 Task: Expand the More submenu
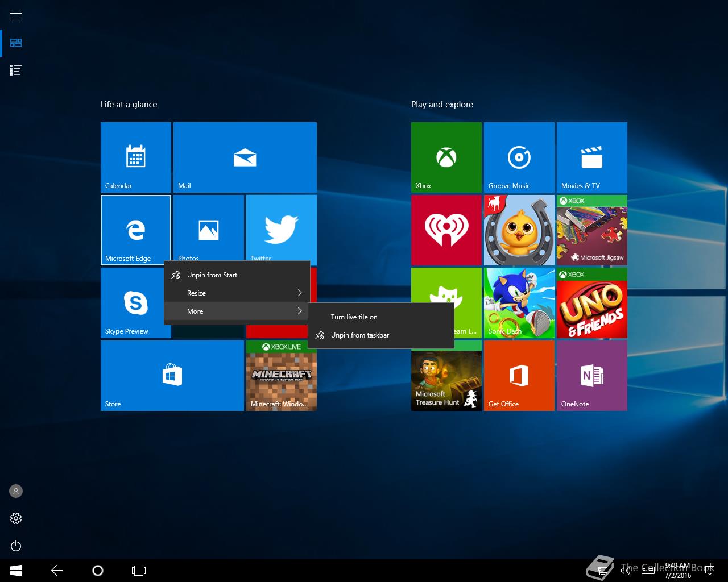click(x=237, y=311)
